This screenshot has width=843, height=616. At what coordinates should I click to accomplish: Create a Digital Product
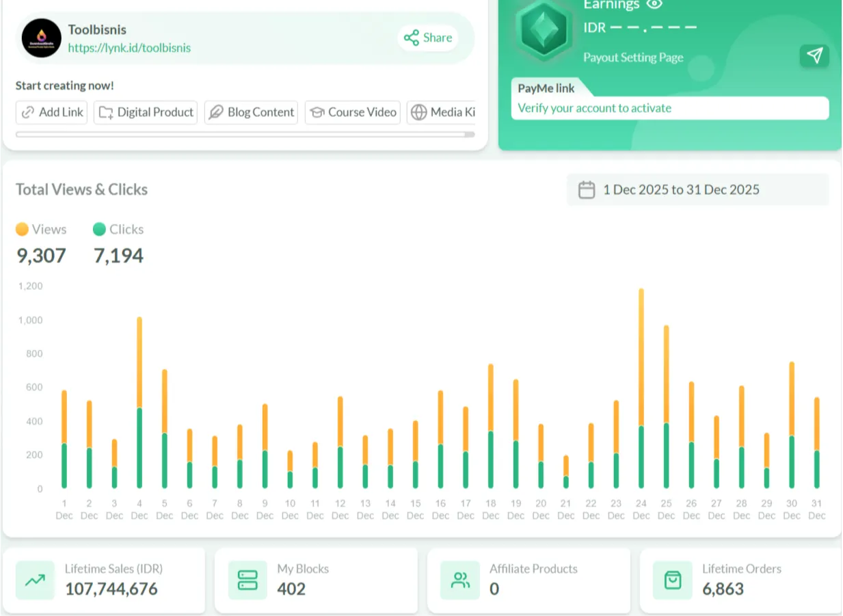click(146, 112)
